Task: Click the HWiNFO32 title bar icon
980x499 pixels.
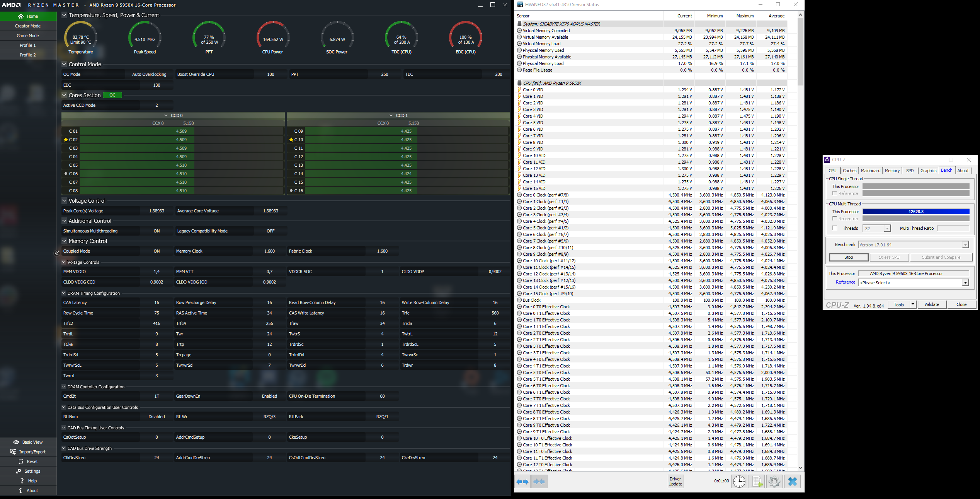Action: (520, 5)
